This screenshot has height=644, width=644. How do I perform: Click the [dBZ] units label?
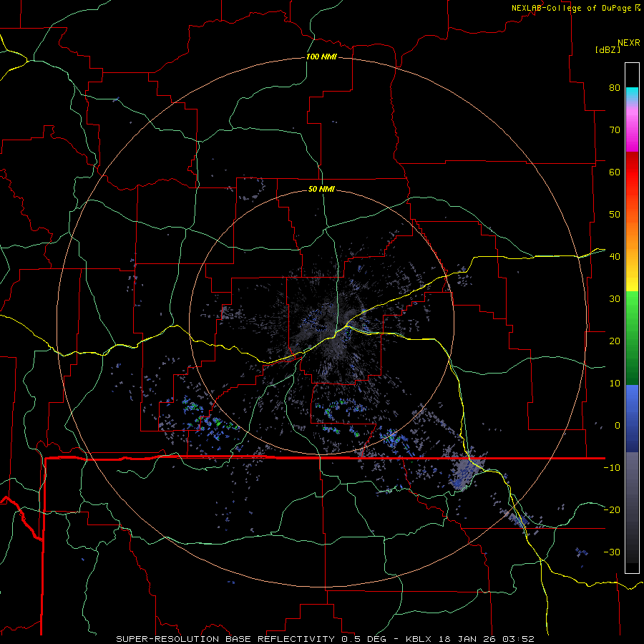coord(608,50)
